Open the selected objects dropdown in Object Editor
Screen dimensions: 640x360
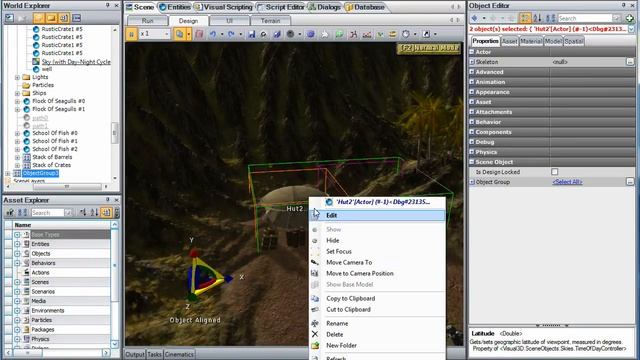(x=631, y=29)
